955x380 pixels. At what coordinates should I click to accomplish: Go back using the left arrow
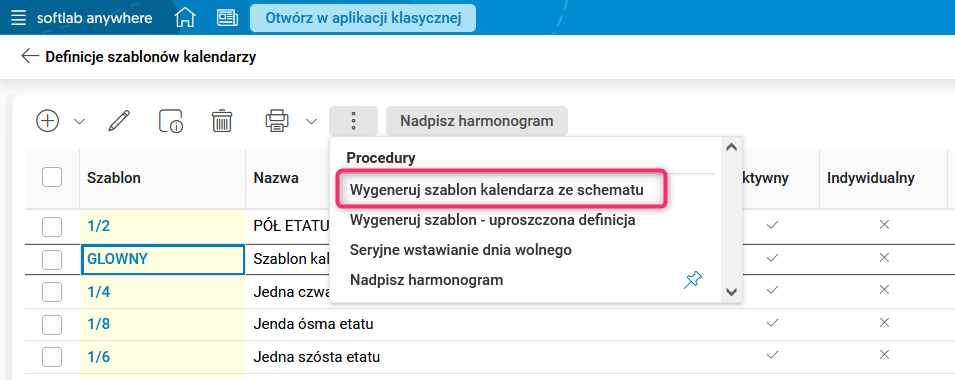pyautogui.click(x=29, y=57)
